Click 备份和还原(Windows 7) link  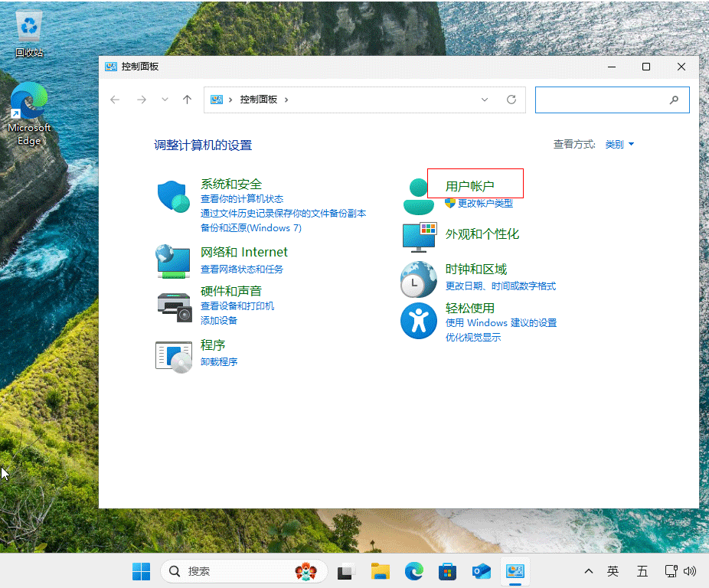251,228
